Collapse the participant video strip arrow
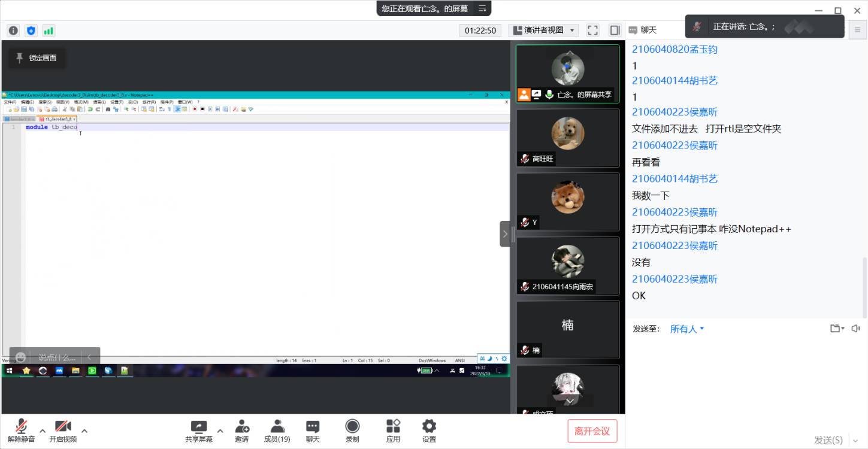Viewport: 868px width, 449px height. [x=505, y=234]
